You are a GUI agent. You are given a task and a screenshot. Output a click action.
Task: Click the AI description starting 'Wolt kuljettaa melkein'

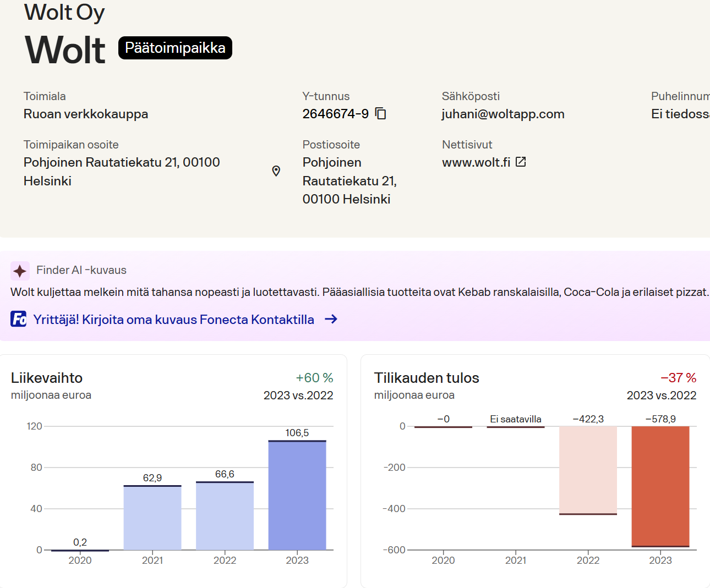point(359,292)
